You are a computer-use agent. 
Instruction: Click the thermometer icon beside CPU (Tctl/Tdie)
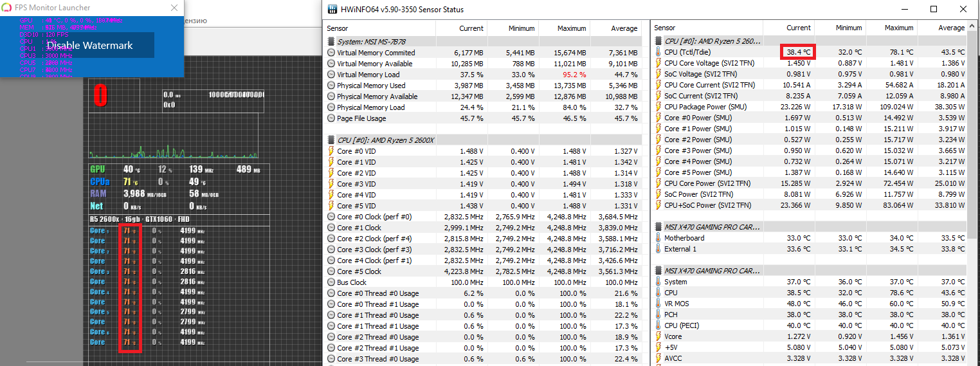pyautogui.click(x=658, y=52)
